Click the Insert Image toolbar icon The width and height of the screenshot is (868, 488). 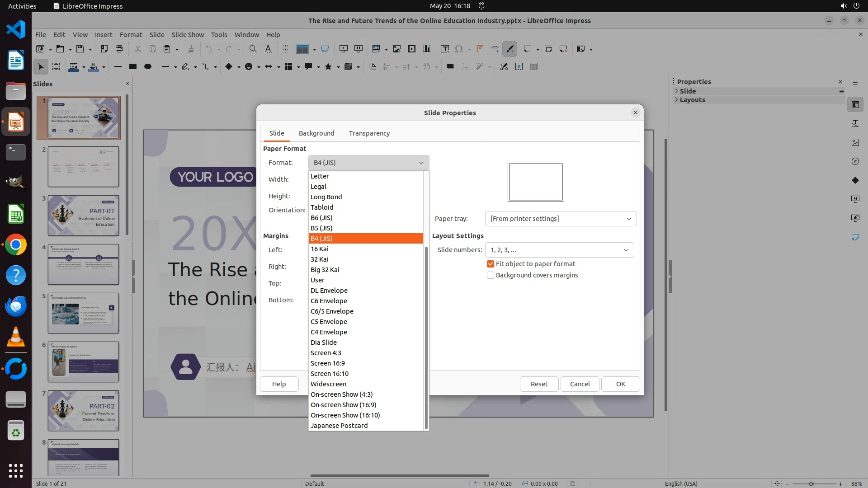tap(396, 49)
